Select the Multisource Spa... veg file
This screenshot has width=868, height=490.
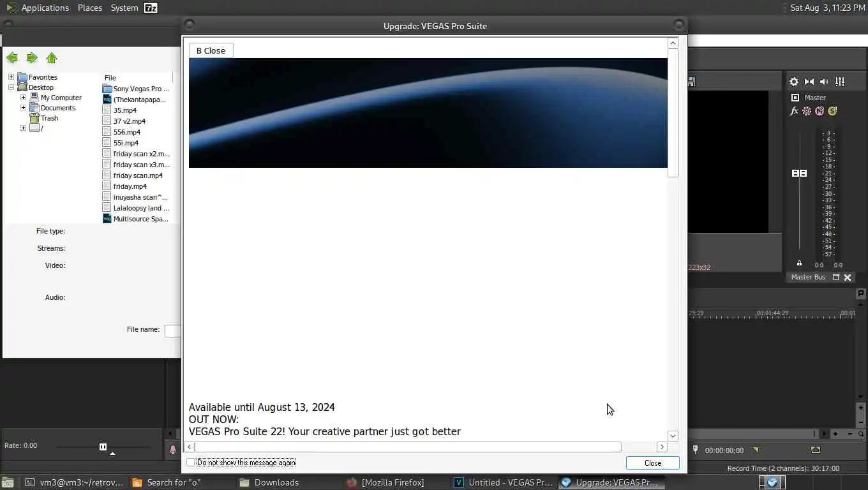136,219
